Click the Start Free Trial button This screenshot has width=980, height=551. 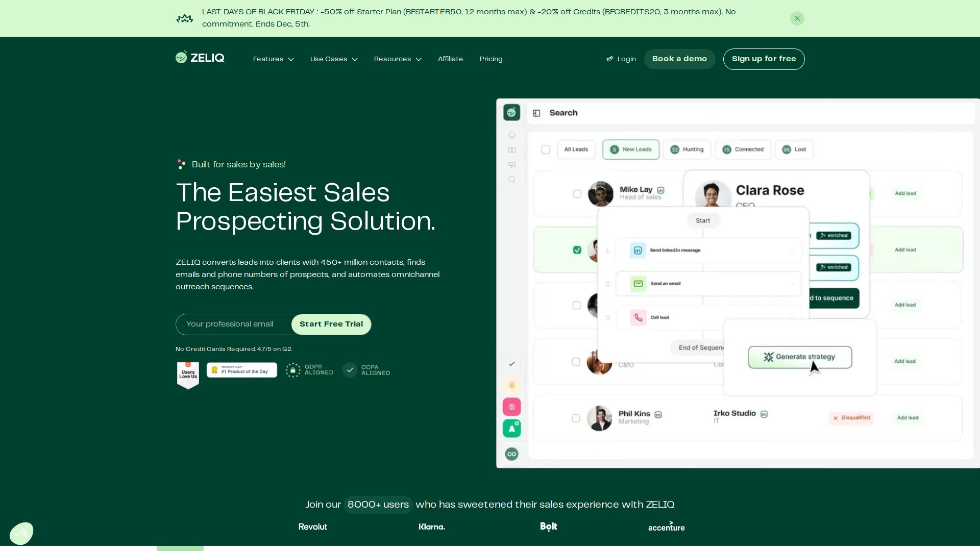(331, 324)
